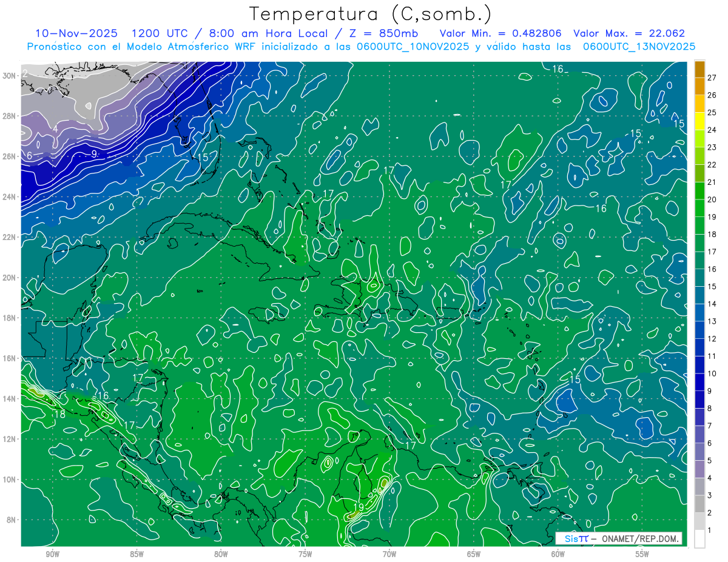
Task: Click the "4" contour label in the purple area
Action: click(55, 129)
